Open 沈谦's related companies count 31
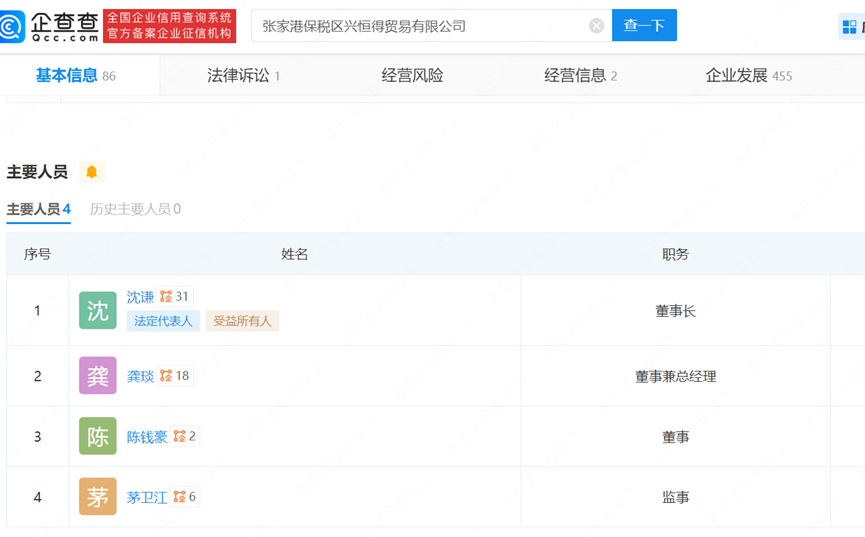The height and width of the screenshot is (537, 865). (174, 297)
